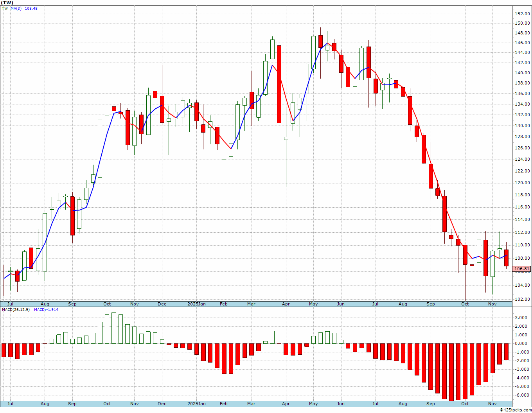This screenshot has width=532, height=413.
Task: Click the highlighted last price tag 106.81
Action: tap(522, 269)
